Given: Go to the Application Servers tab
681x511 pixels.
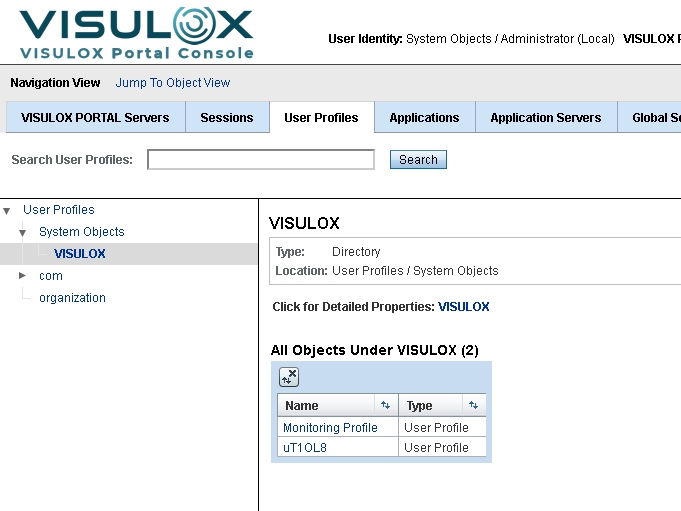Looking at the screenshot, I should [545, 118].
